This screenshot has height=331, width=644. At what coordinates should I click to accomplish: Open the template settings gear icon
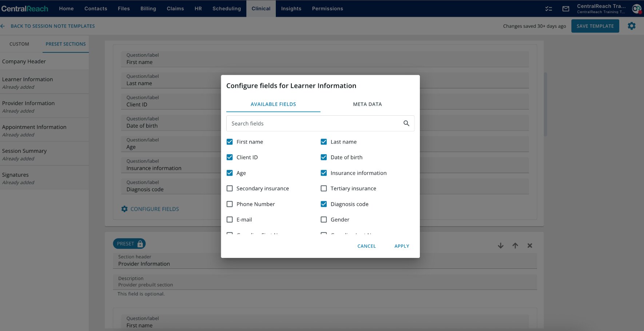click(631, 26)
